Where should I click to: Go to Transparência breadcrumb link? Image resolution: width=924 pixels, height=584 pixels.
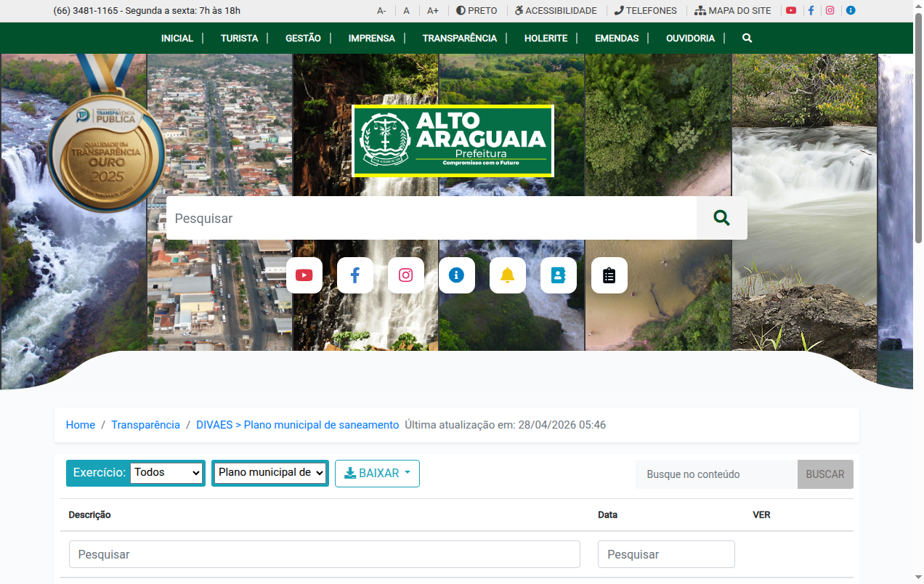pos(145,425)
